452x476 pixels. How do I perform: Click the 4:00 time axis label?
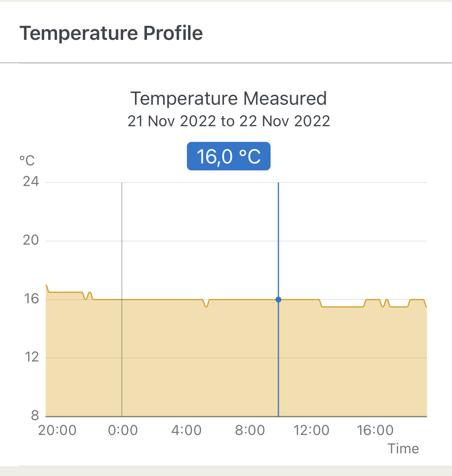coord(187,430)
